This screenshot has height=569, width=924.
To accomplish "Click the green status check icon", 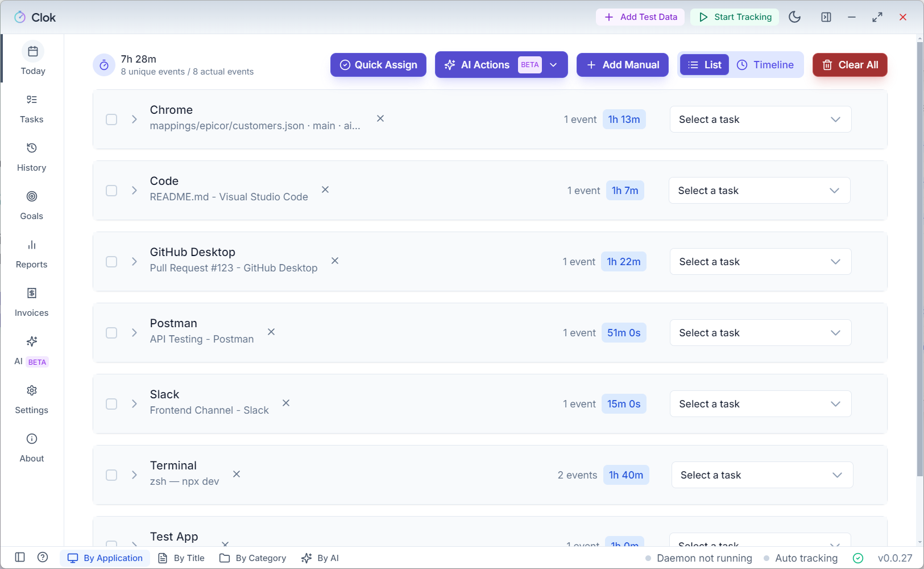I will pos(858,558).
